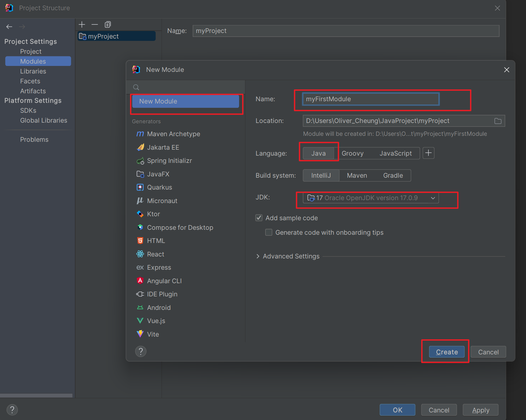Click the plus icon to add more languages
The image size is (526, 420).
click(428, 153)
